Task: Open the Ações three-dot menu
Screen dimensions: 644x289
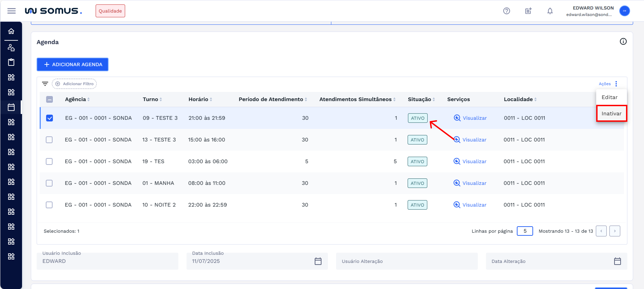Action: 616,84
